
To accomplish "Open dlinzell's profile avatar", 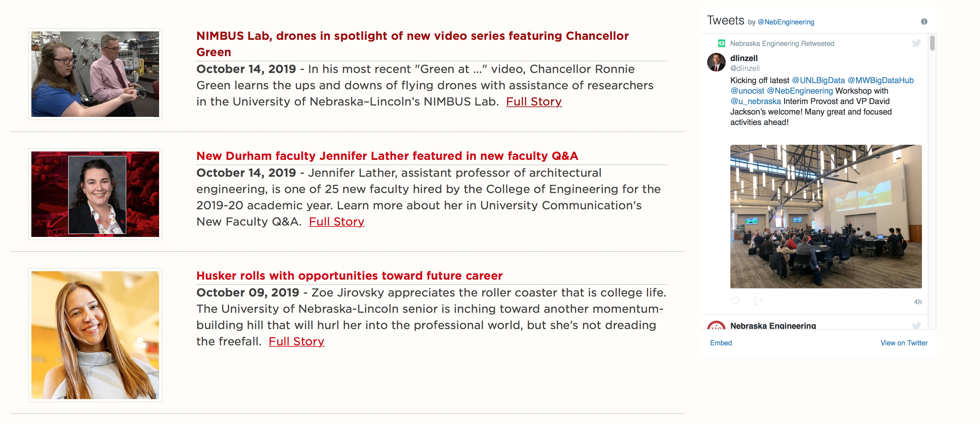I will click(x=716, y=63).
